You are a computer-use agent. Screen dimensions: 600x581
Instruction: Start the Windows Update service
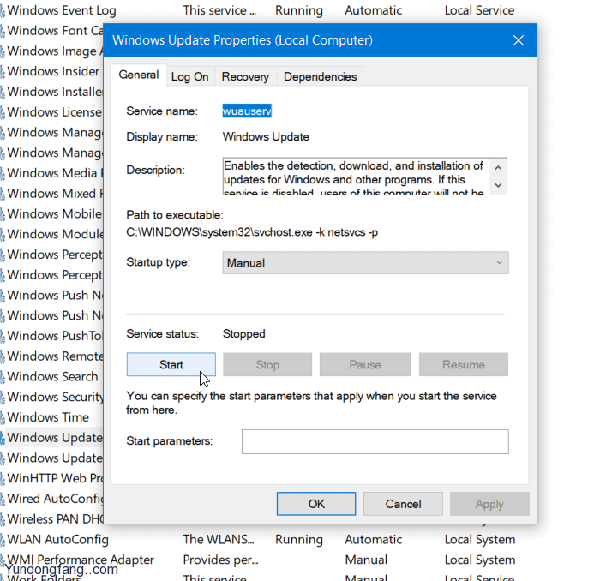coord(171,364)
